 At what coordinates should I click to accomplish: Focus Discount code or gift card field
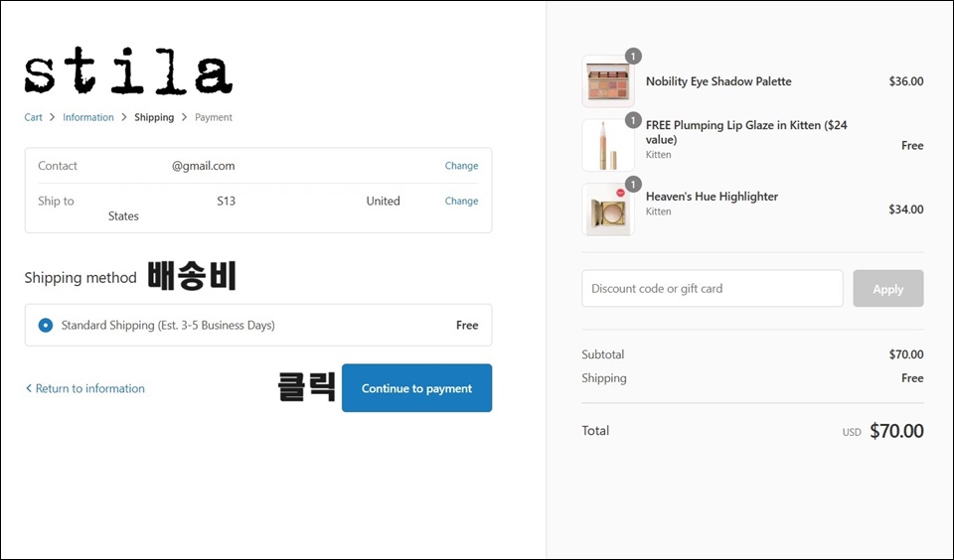(x=713, y=288)
